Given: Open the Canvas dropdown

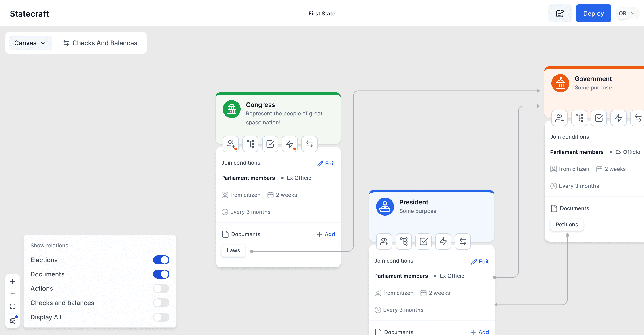Looking at the screenshot, I should 30,43.
